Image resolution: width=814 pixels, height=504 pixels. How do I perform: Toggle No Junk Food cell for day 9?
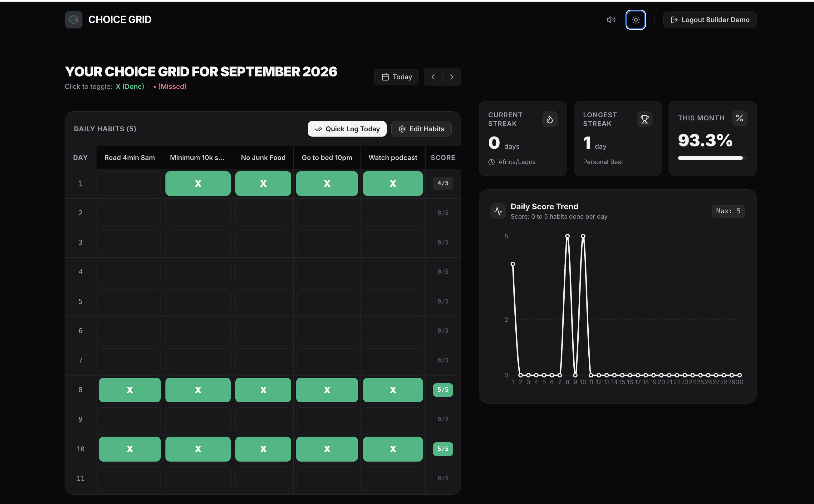click(x=263, y=419)
